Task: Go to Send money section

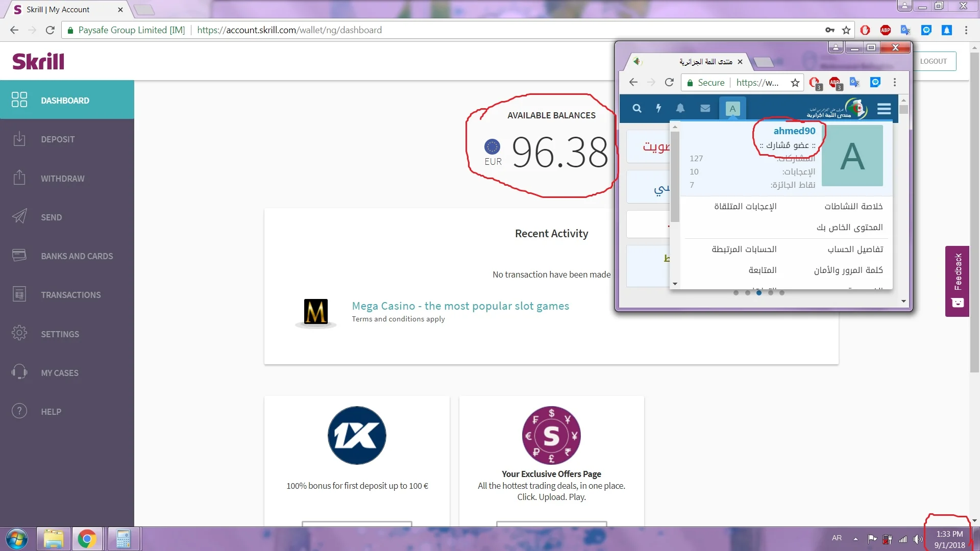Action: pyautogui.click(x=51, y=217)
